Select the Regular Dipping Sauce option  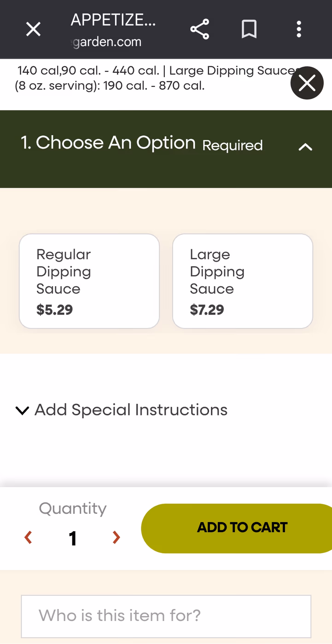pos(89,281)
